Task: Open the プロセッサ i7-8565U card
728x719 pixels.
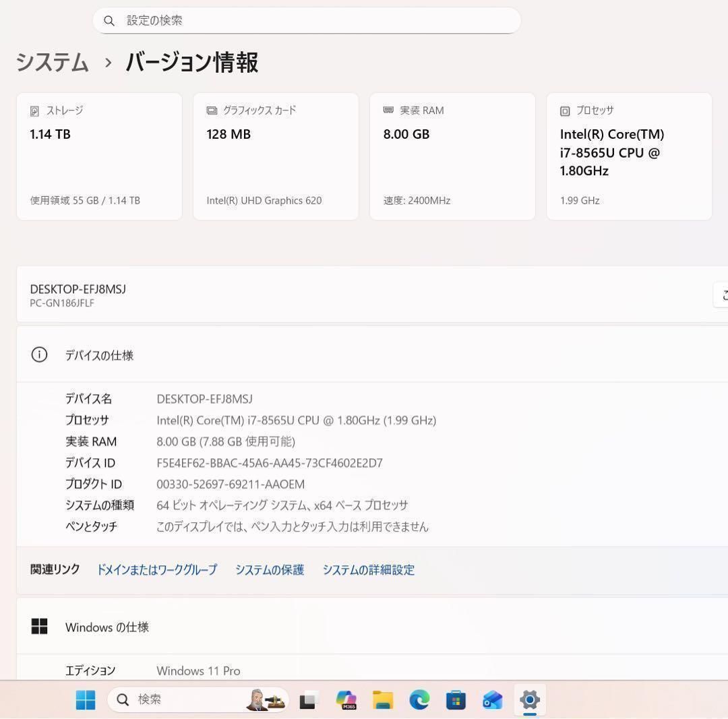Action: (629, 156)
